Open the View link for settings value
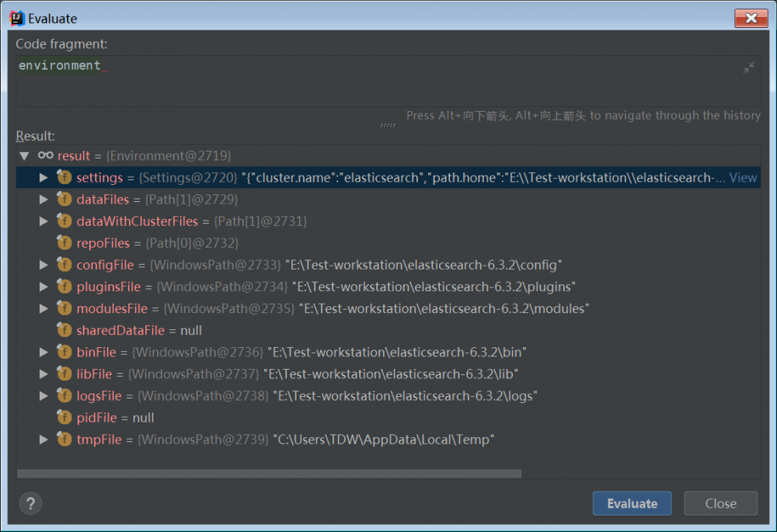The image size is (777, 532). 743,178
